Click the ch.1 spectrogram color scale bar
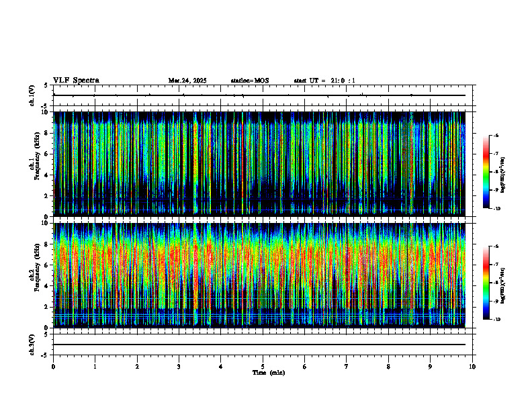 pos(486,172)
